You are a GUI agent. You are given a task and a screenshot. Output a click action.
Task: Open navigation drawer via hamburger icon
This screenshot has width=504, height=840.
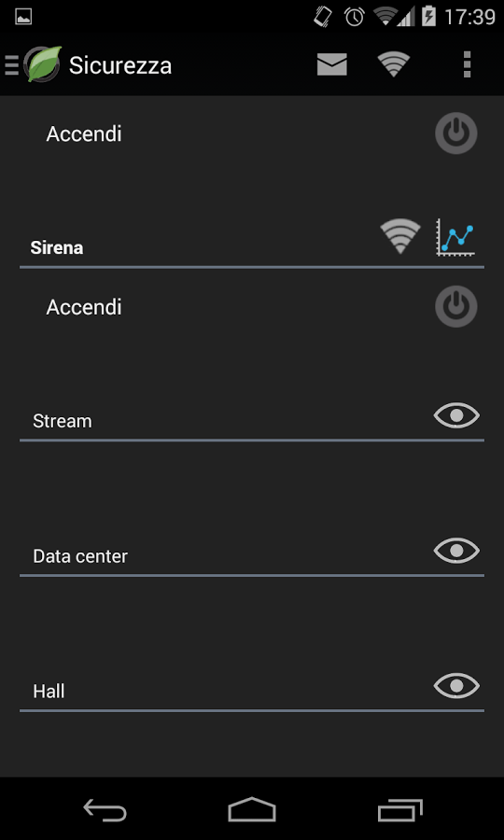12,64
